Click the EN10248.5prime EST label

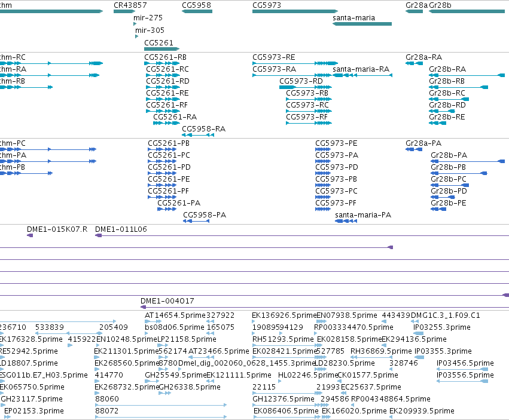(127, 339)
